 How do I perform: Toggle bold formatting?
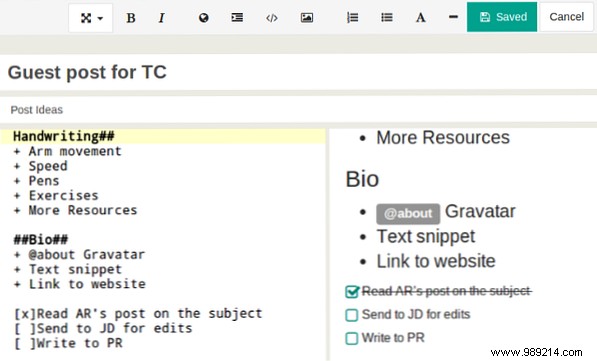pyautogui.click(x=131, y=18)
